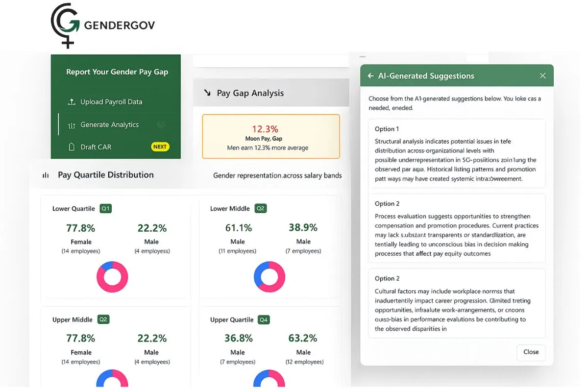
Task: Click the 'Choose from the AI-generated suggestions' instruction
Action: pos(455,103)
